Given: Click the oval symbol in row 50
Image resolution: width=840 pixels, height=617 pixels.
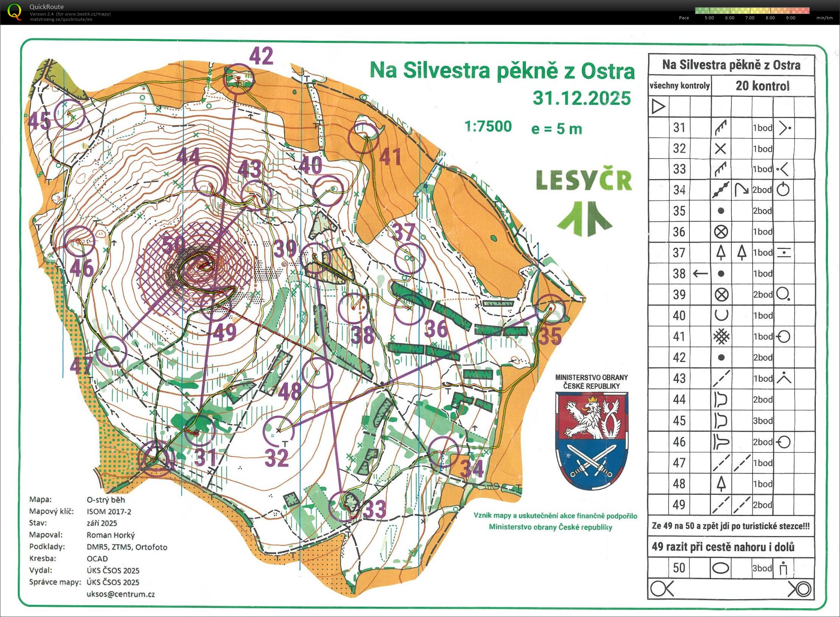Looking at the screenshot, I should pyautogui.click(x=720, y=568).
